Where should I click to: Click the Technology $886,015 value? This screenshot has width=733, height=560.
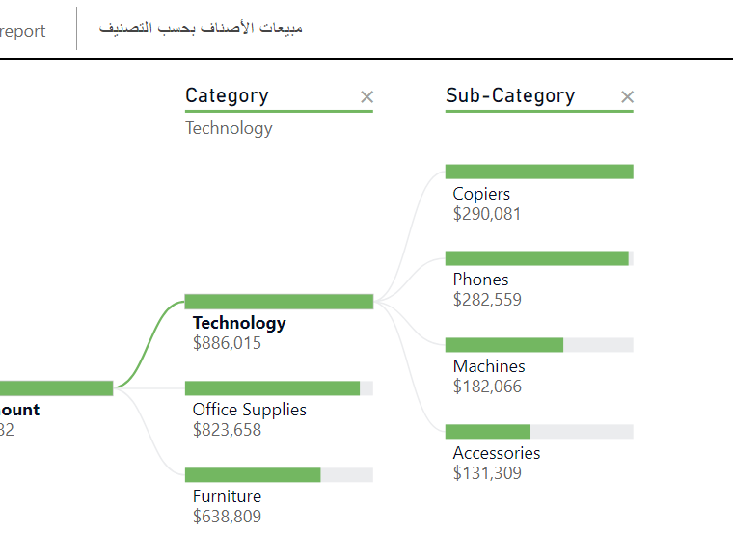click(227, 343)
